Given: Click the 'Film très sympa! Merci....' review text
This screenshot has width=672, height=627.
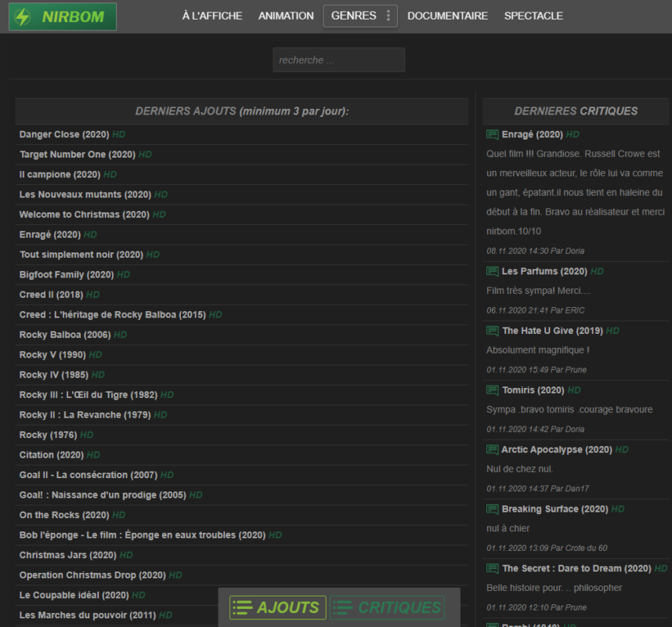Looking at the screenshot, I should coord(538,291).
